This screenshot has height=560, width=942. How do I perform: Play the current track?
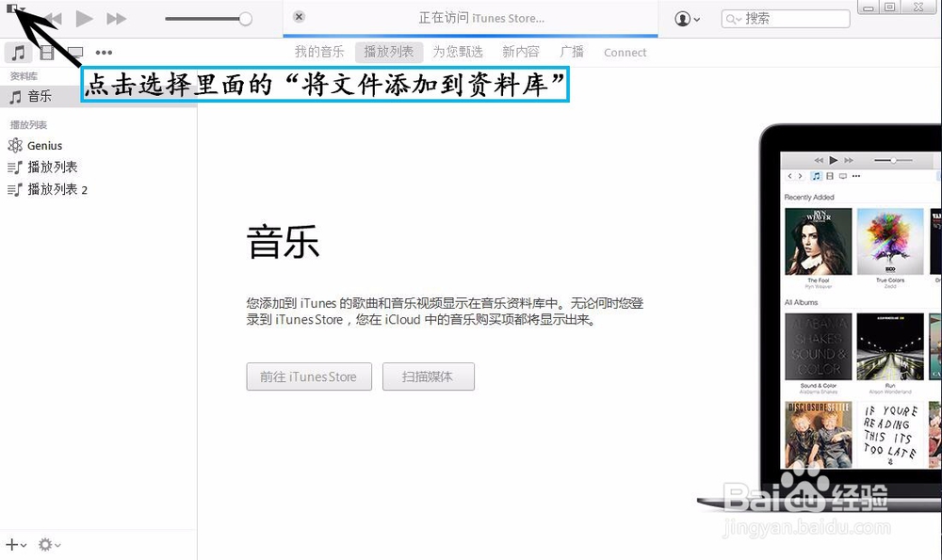tap(84, 19)
